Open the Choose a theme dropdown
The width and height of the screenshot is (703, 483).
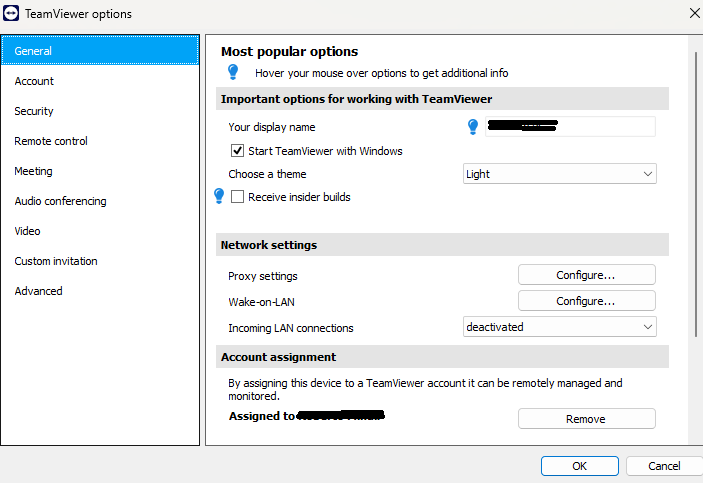click(560, 174)
